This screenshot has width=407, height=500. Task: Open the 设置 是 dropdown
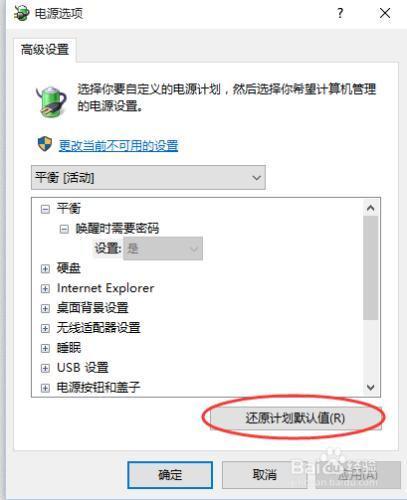(163, 248)
